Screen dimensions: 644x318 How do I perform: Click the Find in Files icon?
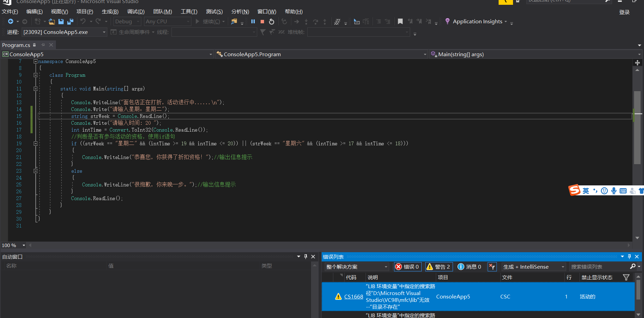click(234, 22)
